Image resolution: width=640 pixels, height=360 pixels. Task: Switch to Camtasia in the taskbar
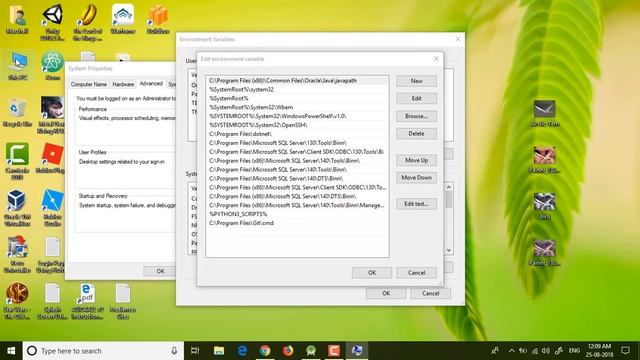click(x=334, y=351)
